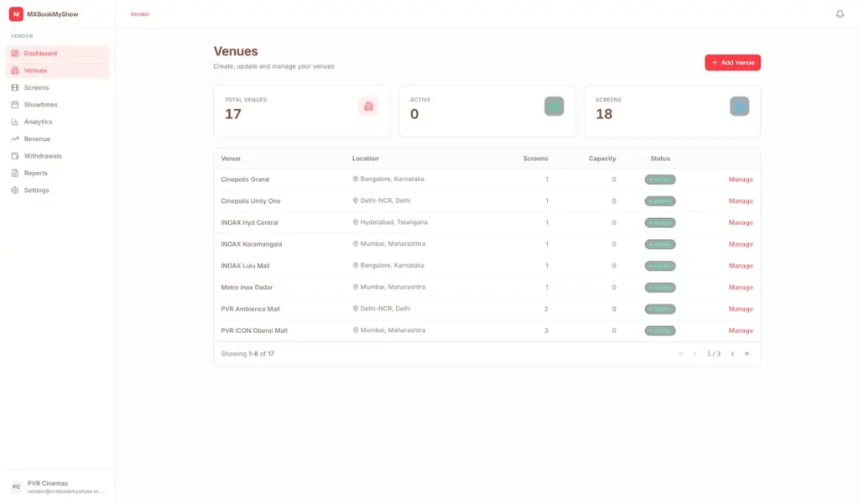Image resolution: width=859 pixels, height=504 pixels.
Task: Click location pin icon for PVR ICON Oberoi Mall
Action: point(355,330)
